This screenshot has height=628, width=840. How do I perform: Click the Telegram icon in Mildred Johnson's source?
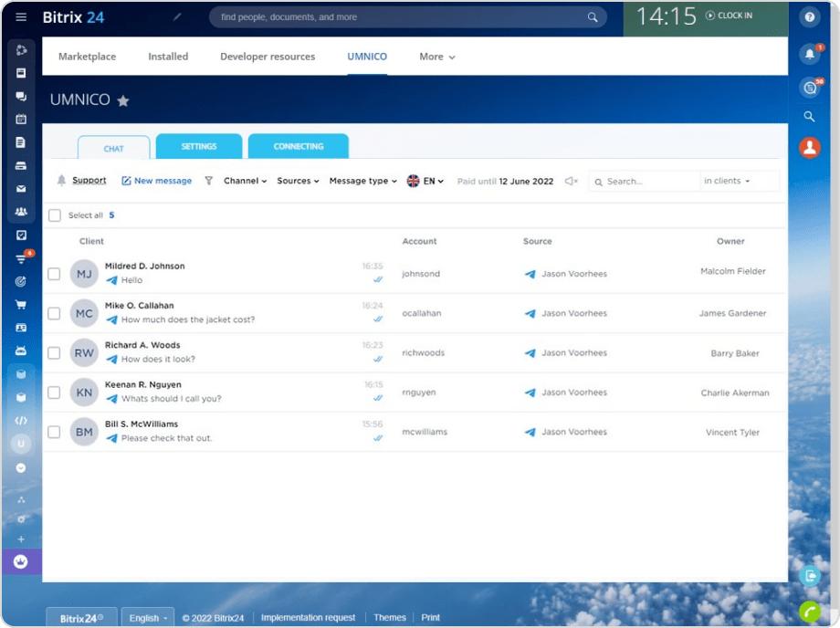[531, 274]
